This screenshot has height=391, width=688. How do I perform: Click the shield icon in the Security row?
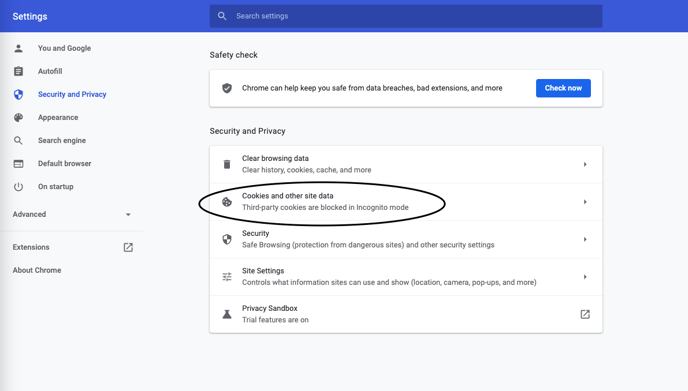227,239
